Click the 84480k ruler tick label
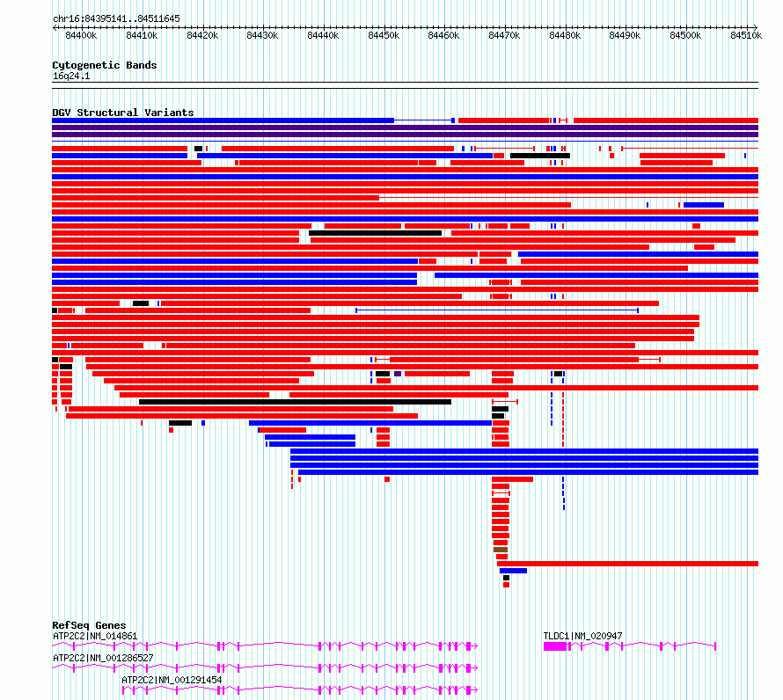This screenshot has height=700, width=783. click(565, 35)
